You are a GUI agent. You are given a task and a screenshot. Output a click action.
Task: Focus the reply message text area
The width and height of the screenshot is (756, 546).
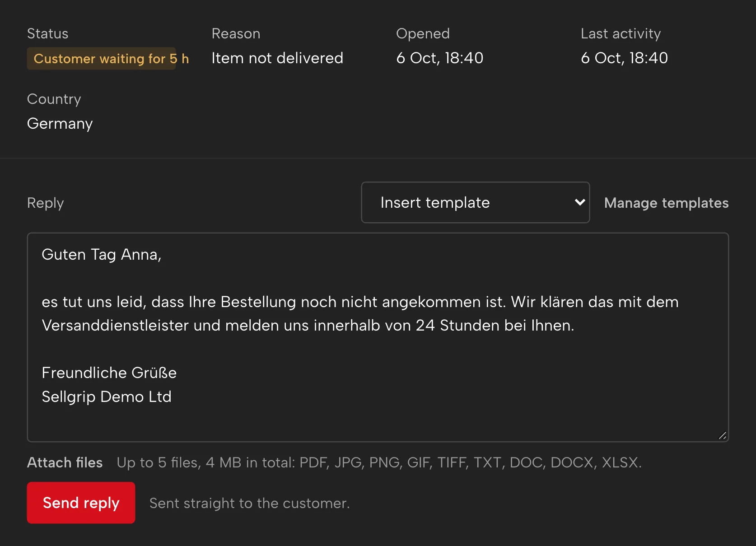pos(378,337)
